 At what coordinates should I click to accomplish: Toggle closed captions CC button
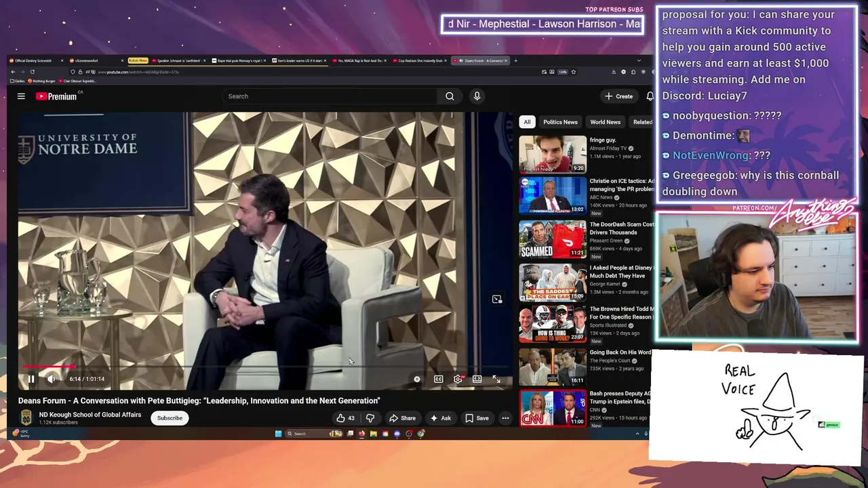(x=439, y=380)
